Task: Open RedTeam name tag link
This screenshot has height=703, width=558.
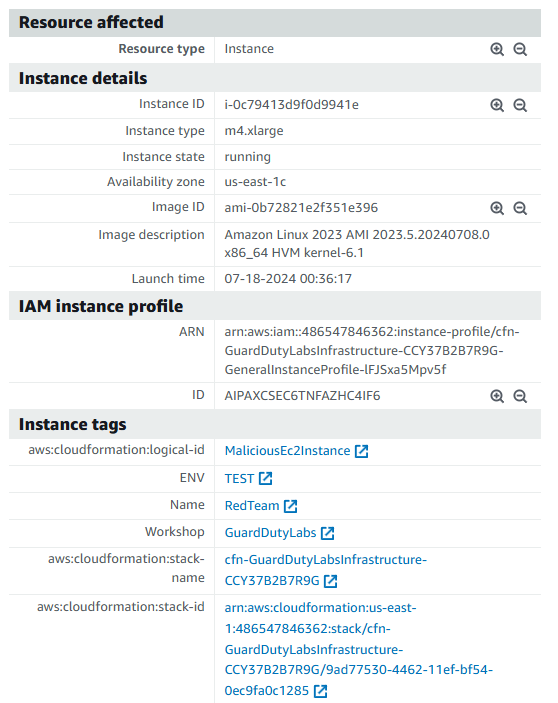Action: [252, 506]
